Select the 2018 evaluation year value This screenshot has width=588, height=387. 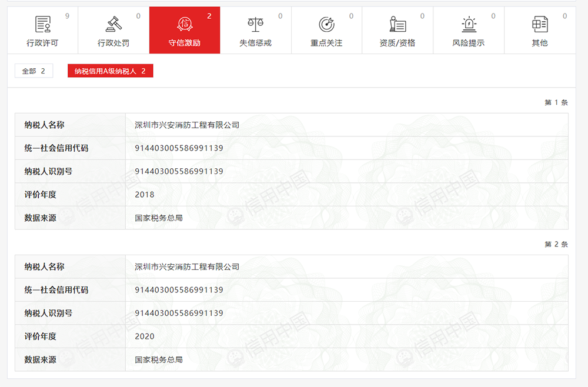point(145,195)
